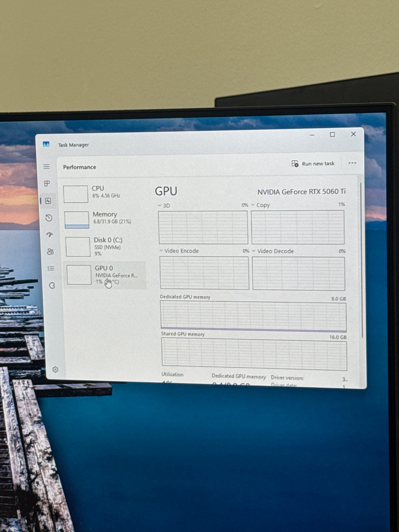Click the Task Manager app icon in title bar
Image resolution: width=399 pixels, height=532 pixels.
(x=46, y=144)
